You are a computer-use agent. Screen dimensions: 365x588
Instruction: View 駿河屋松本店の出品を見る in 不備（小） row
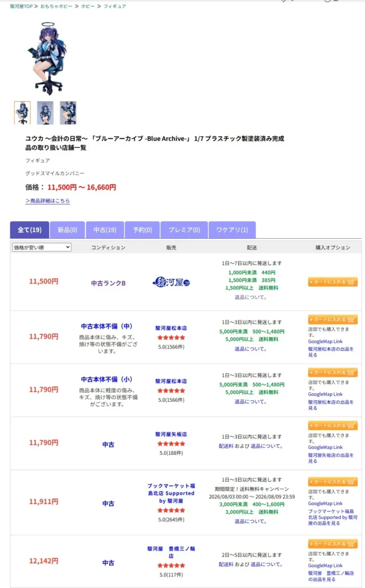[x=331, y=405]
